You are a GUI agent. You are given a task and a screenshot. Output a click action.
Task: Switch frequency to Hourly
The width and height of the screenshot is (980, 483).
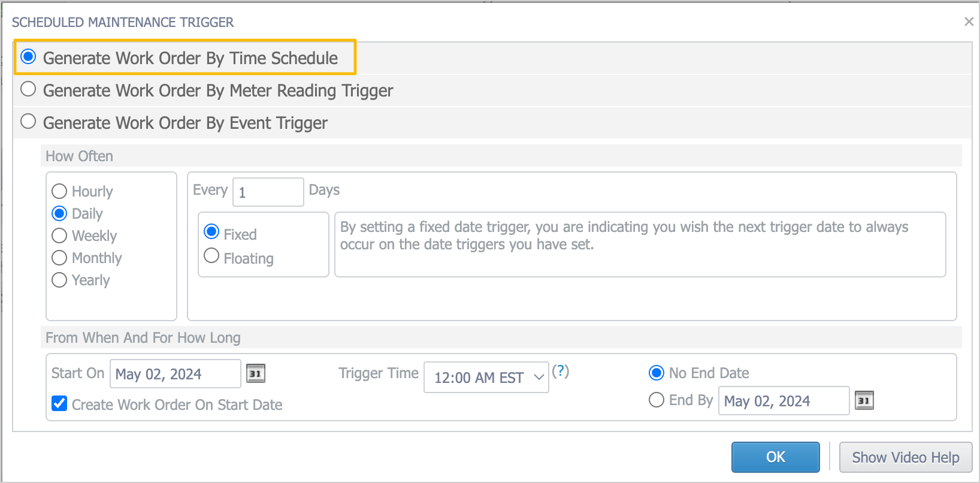[59, 191]
